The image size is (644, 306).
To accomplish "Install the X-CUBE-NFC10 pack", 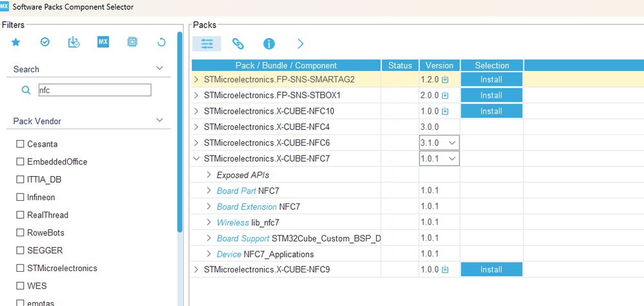I will [x=492, y=111].
